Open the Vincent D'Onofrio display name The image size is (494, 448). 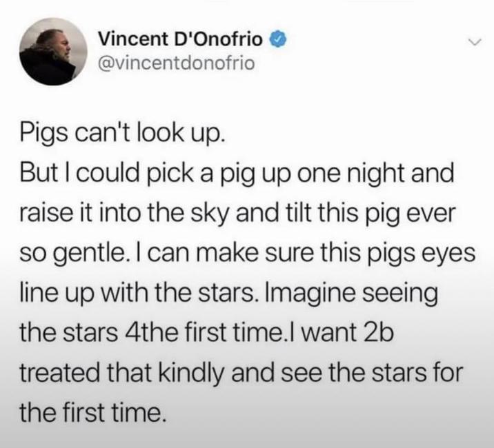pyautogui.click(x=181, y=37)
